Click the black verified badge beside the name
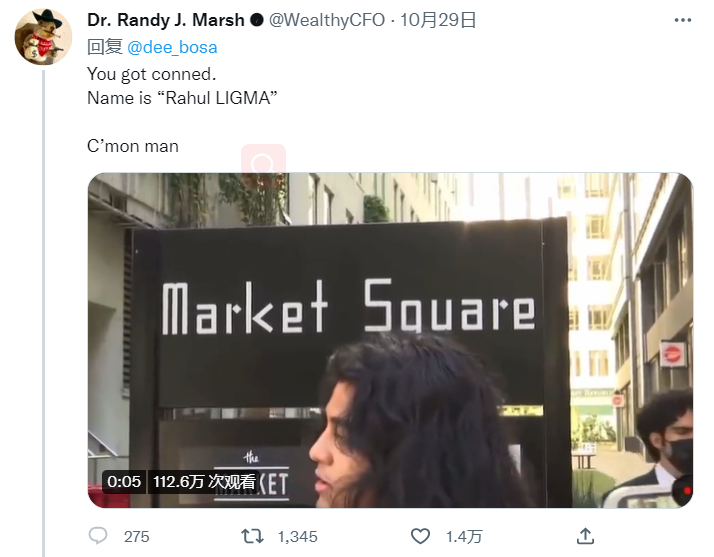This screenshot has width=714, height=557. click(257, 20)
